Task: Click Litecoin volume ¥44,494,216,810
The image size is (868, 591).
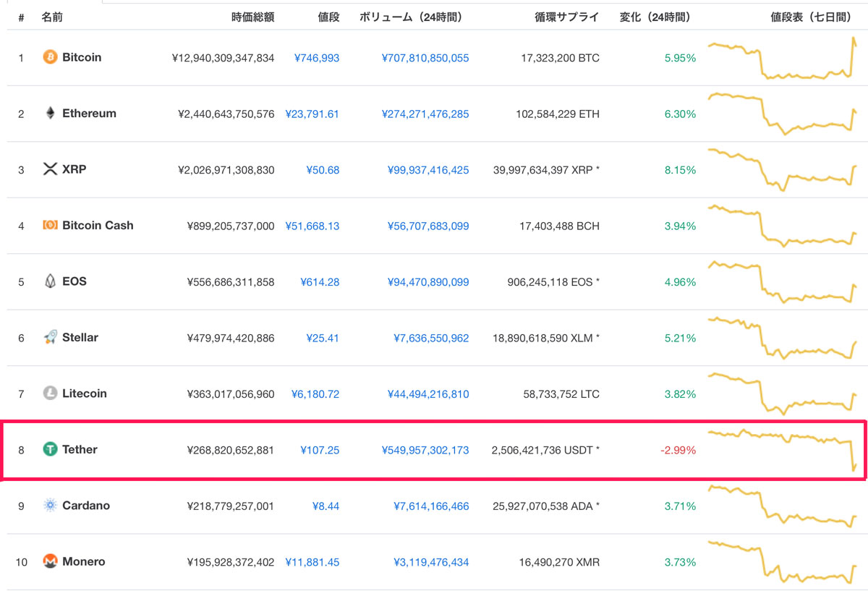Action: point(428,394)
